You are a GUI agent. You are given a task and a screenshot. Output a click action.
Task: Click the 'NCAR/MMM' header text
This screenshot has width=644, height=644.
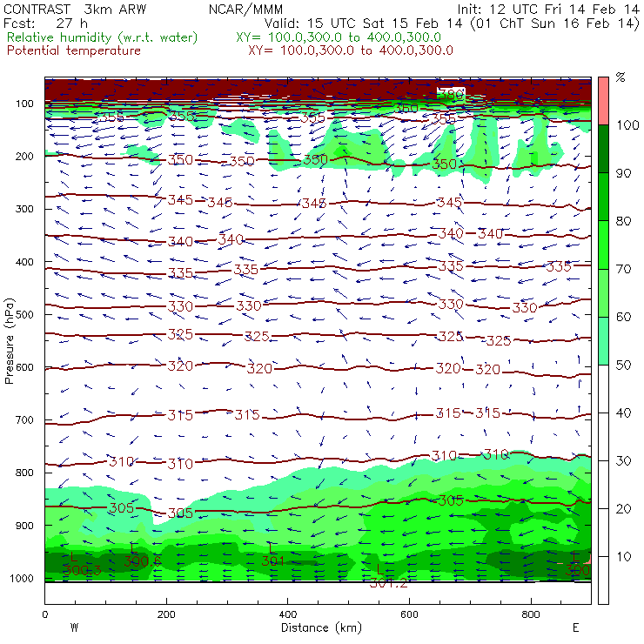(x=246, y=10)
